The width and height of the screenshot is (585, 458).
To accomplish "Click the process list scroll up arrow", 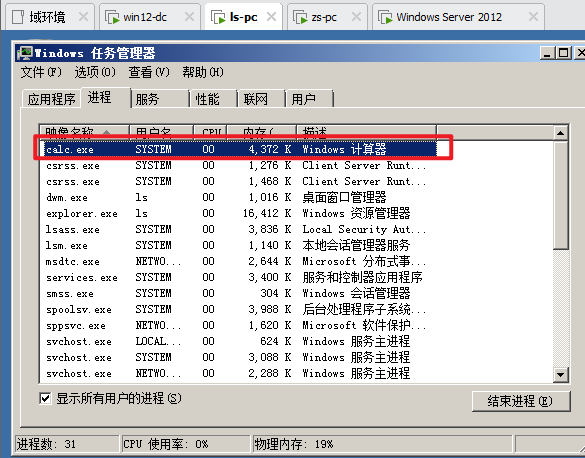I will coord(561,133).
